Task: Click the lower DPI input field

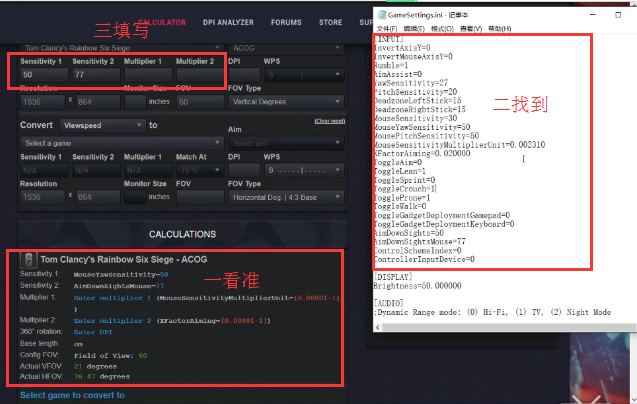Action: [x=244, y=170]
